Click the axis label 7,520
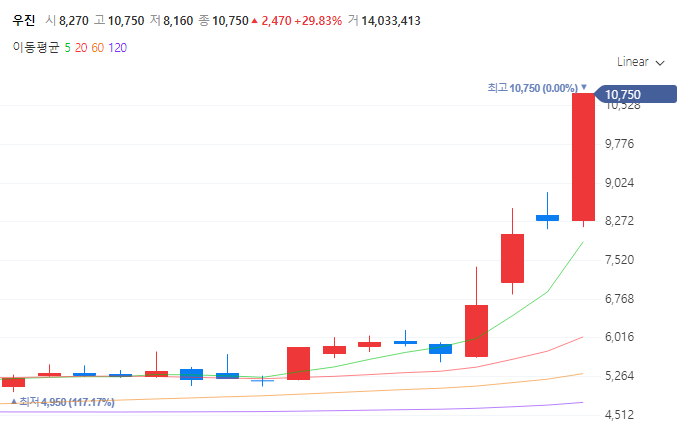 click(619, 260)
